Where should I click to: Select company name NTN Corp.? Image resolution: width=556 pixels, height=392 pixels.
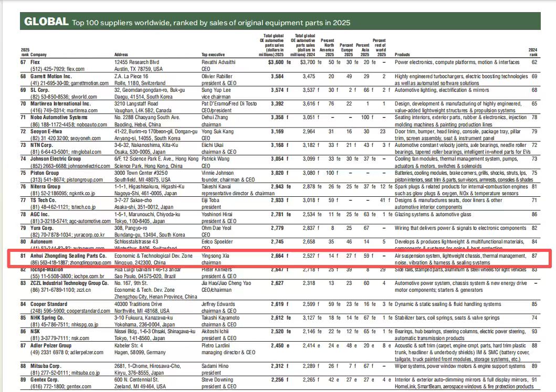[x=41, y=145]
